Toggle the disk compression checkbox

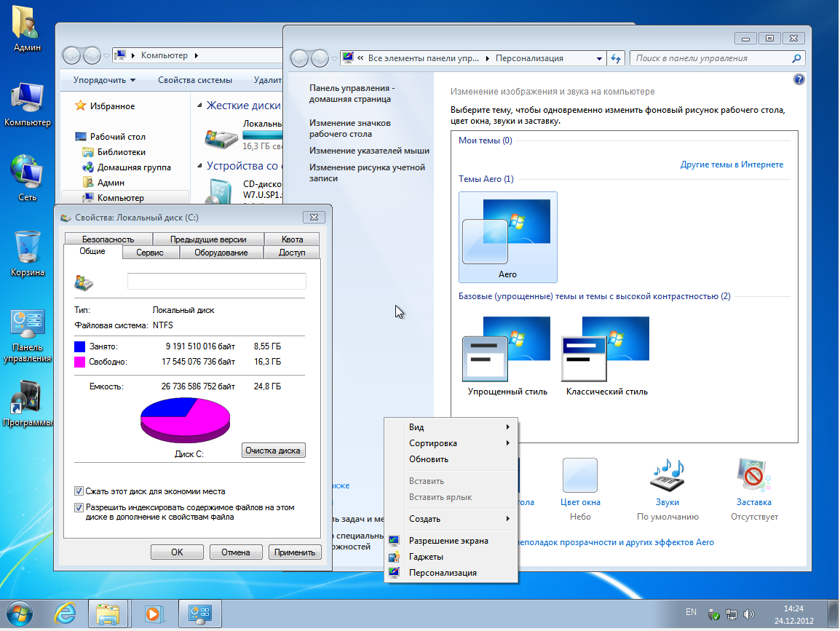click(79, 491)
